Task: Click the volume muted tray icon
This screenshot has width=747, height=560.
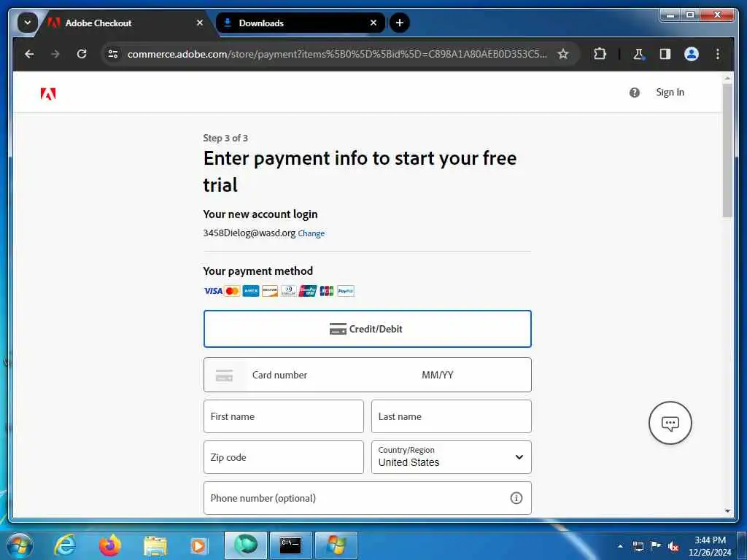Action: click(673, 547)
